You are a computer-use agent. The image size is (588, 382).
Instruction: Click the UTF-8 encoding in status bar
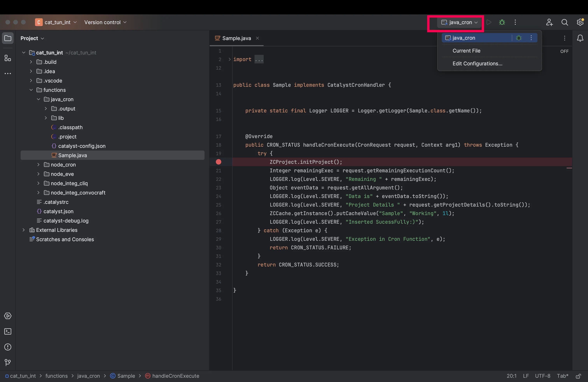coord(542,376)
